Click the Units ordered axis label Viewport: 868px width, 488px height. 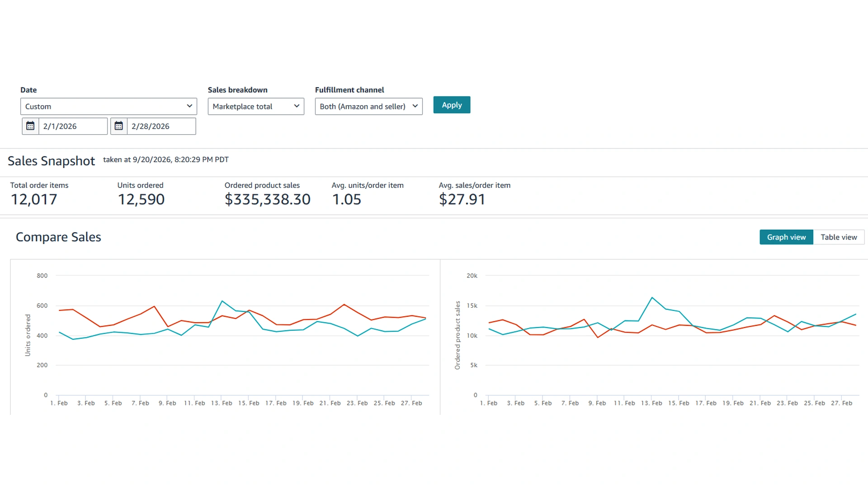click(x=28, y=335)
